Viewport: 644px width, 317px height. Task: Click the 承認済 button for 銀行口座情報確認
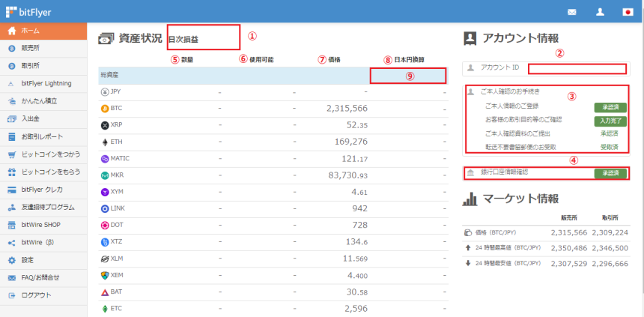click(610, 174)
